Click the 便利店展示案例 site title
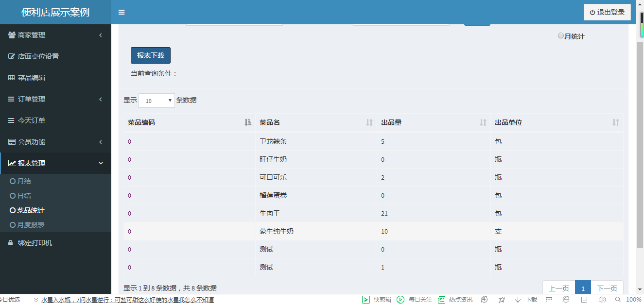The image size is (644, 305). click(55, 12)
